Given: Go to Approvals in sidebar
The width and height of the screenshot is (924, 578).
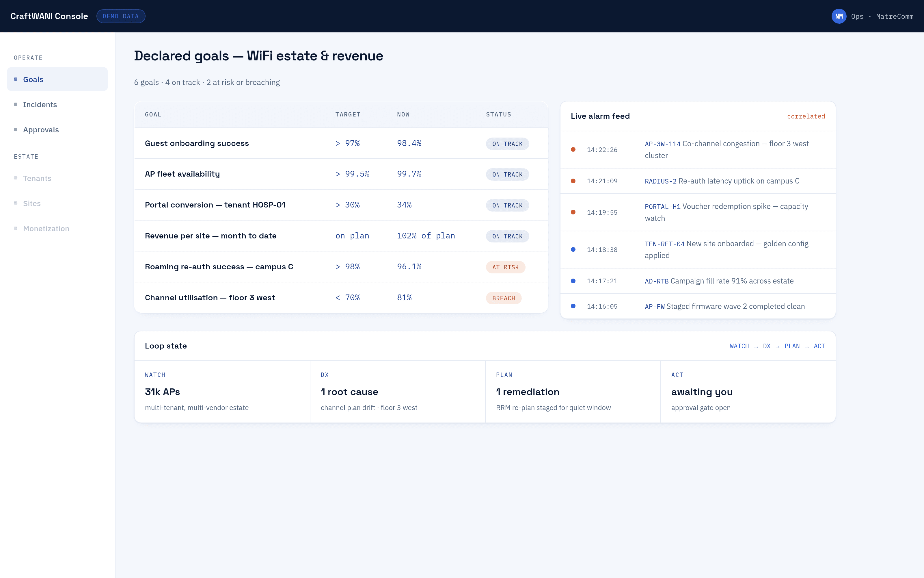Looking at the screenshot, I should coord(57,129).
